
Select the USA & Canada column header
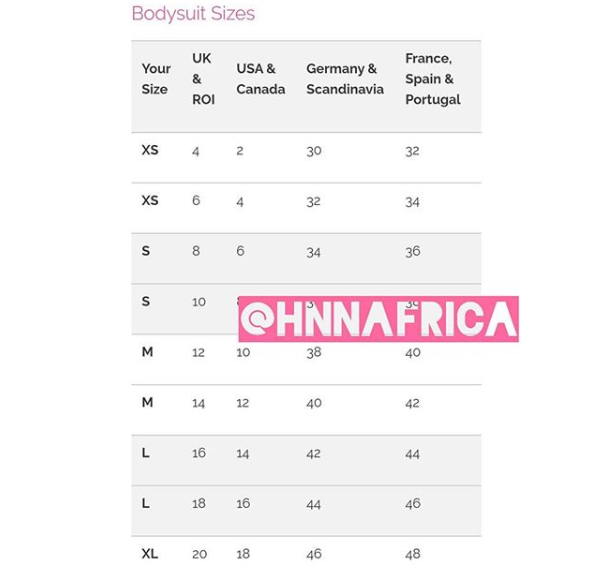260,79
